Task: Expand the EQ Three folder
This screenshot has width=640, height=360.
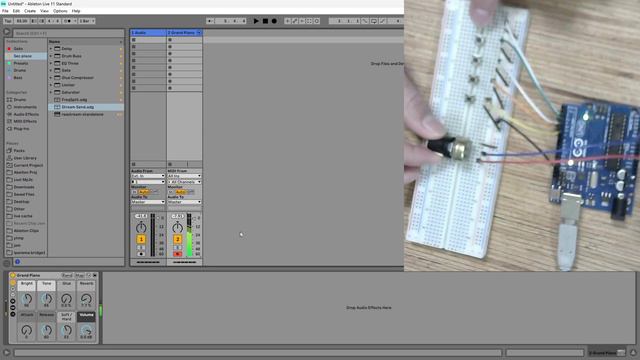Action: 51,63
